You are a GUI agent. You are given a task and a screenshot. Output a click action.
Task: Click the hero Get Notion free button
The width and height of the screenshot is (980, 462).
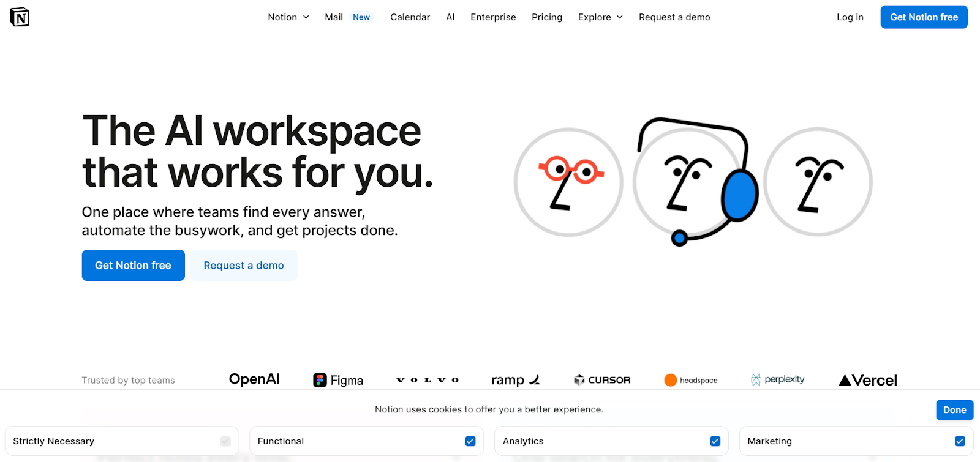pos(134,265)
